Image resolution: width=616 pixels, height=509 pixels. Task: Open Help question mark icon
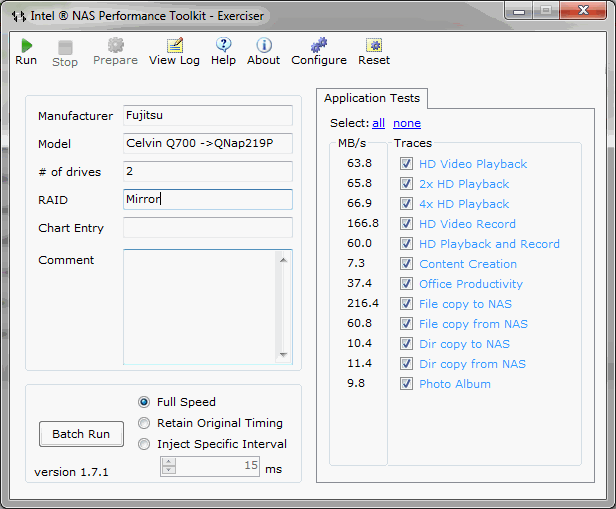point(224,45)
